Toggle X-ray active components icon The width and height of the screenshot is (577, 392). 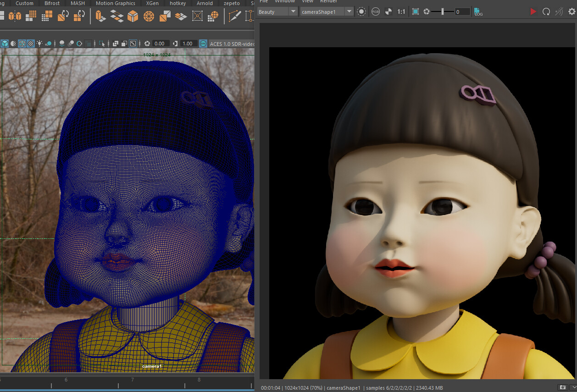tap(124, 44)
